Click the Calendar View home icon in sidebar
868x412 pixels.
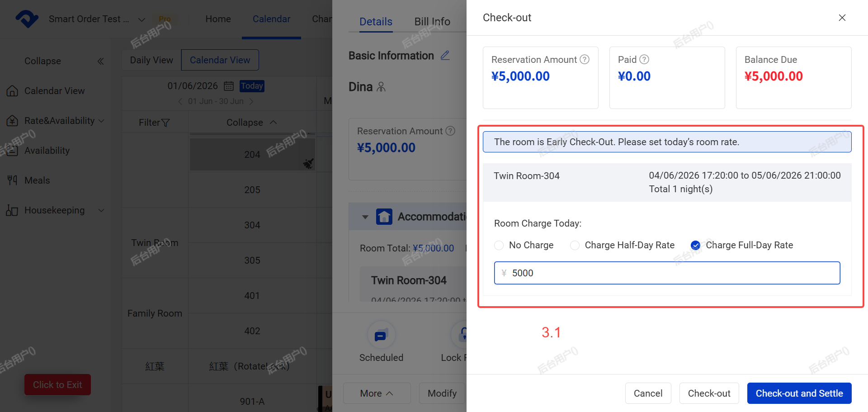click(12, 91)
